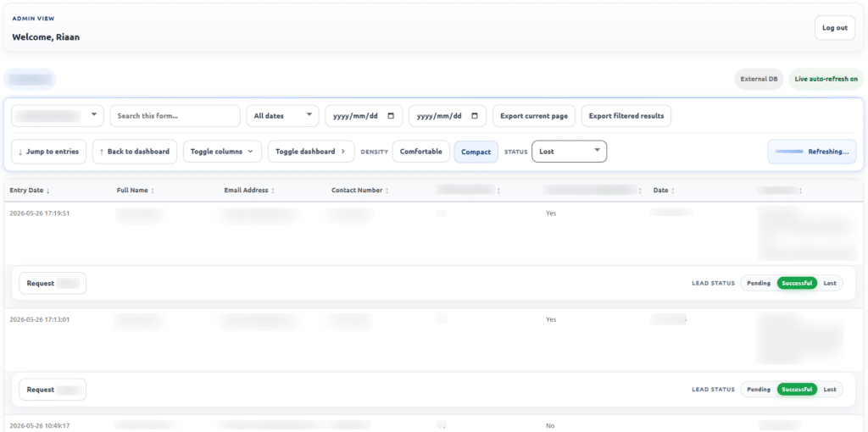Select Comfortable density
Screen dimensions: 868x432
pos(420,152)
